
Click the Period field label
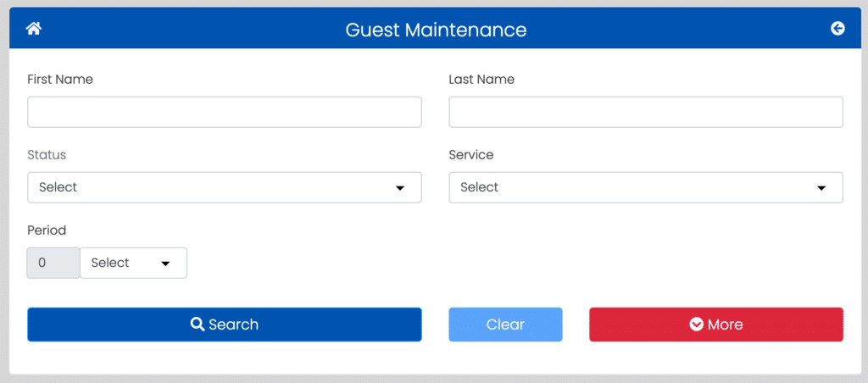click(x=47, y=230)
